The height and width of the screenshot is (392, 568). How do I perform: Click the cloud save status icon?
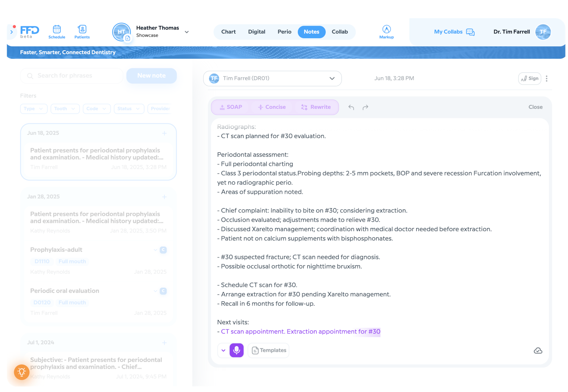(538, 351)
